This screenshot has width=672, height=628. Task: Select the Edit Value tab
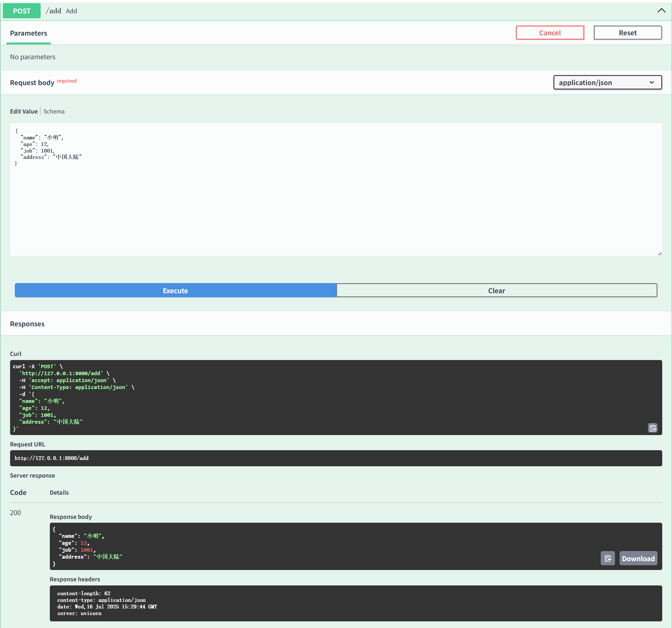24,111
